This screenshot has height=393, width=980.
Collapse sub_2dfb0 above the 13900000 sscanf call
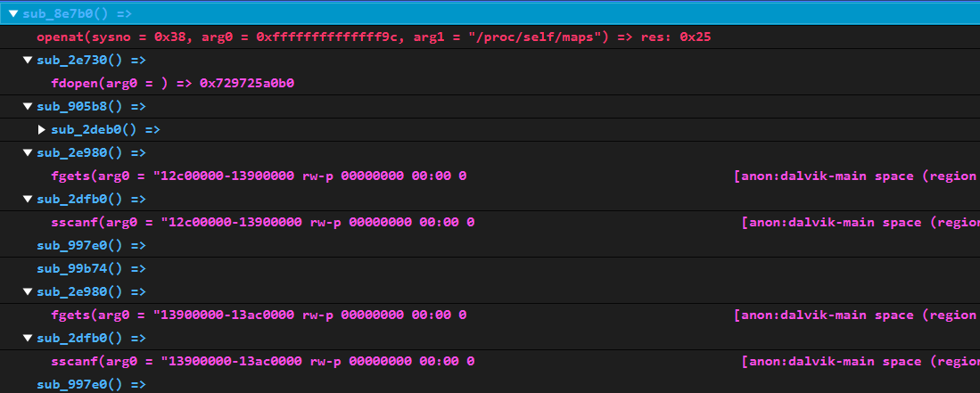coord(28,338)
